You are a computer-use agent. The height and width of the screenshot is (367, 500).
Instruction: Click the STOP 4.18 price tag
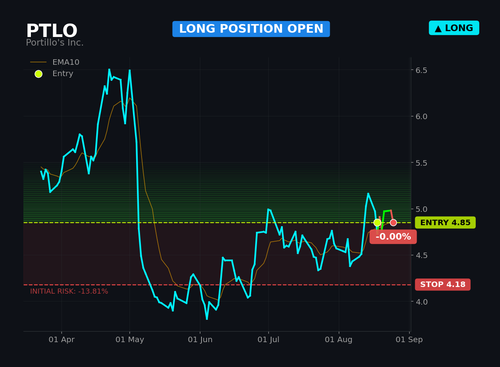(443, 284)
